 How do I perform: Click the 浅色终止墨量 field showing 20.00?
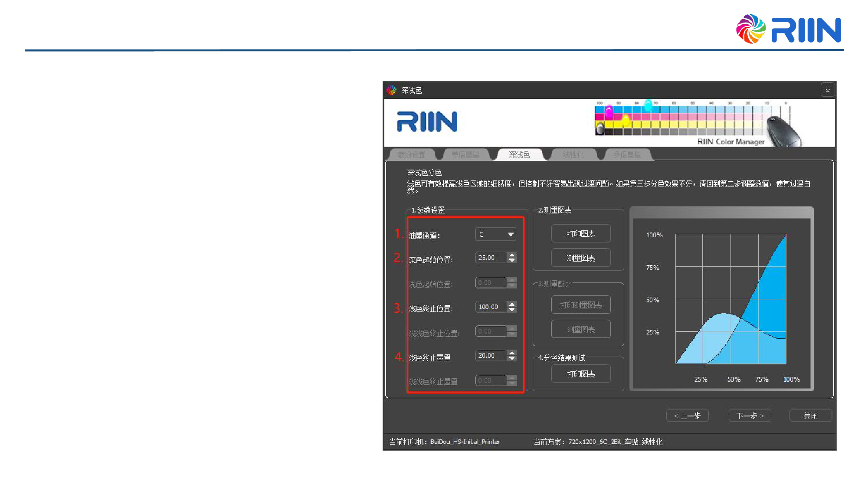pyautogui.click(x=490, y=356)
